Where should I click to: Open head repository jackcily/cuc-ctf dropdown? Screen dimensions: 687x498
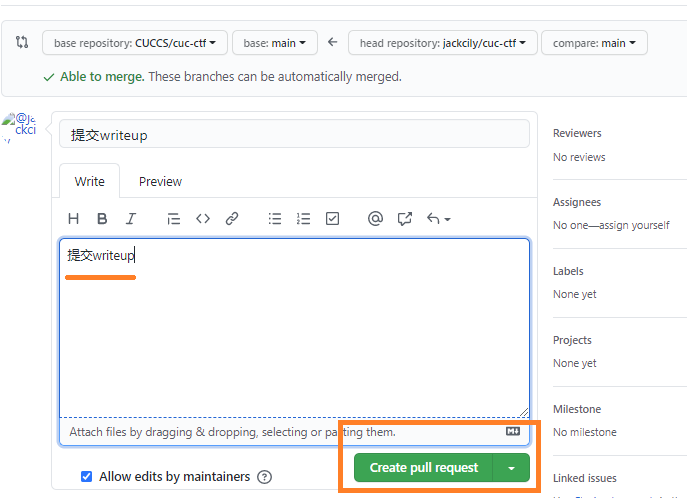point(443,43)
